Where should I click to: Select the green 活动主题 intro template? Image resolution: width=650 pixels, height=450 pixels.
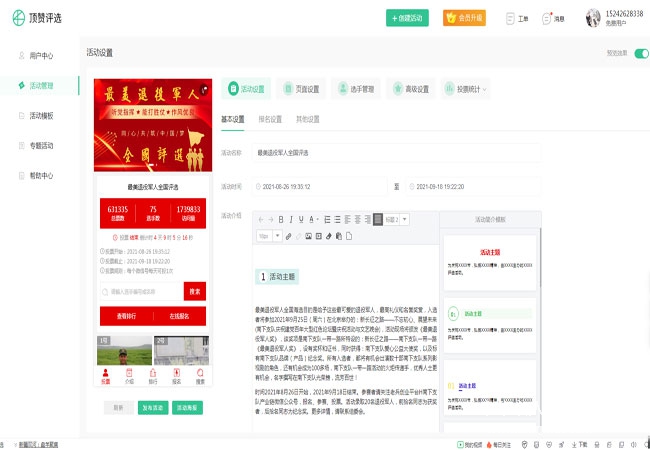pyautogui.click(x=490, y=325)
